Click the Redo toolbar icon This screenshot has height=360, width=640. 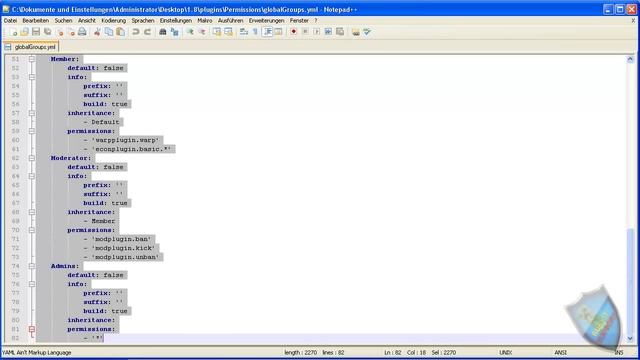pos(147,32)
